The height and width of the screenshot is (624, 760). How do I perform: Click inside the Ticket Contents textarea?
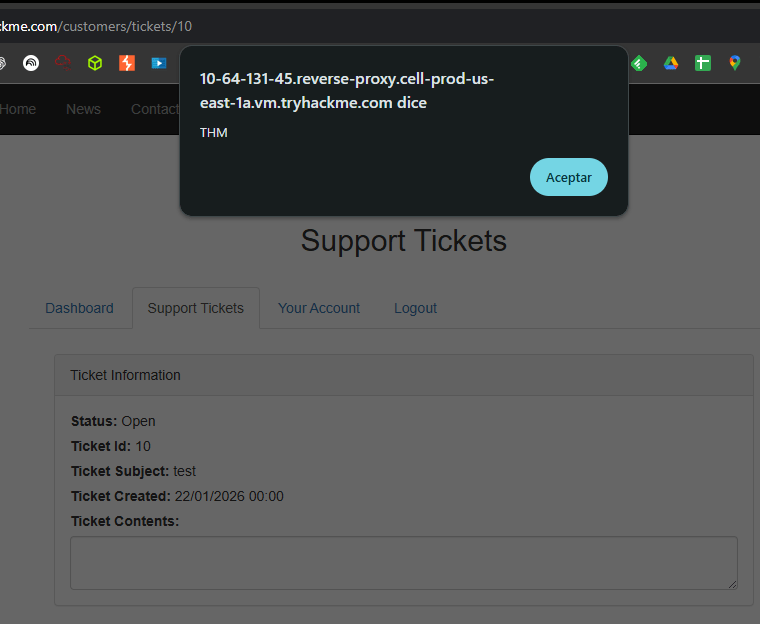[404, 563]
